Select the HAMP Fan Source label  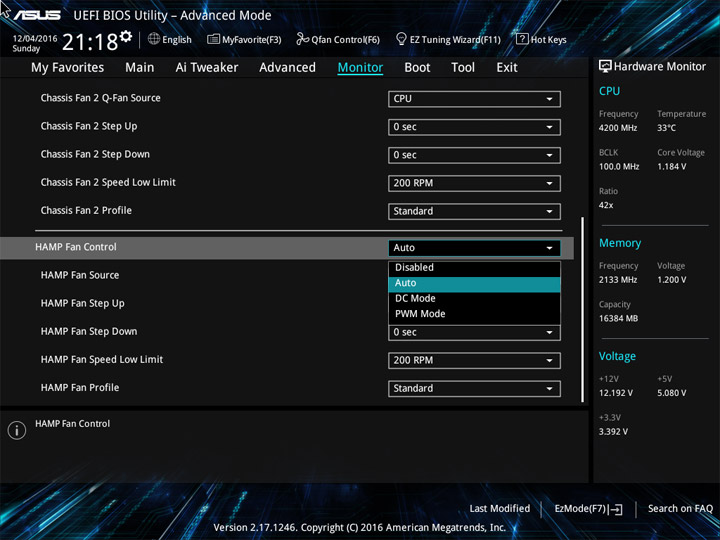pyautogui.click(x=80, y=275)
